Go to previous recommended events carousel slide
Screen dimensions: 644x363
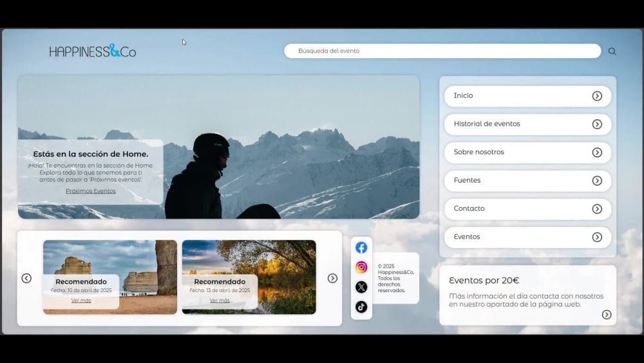[26, 279]
